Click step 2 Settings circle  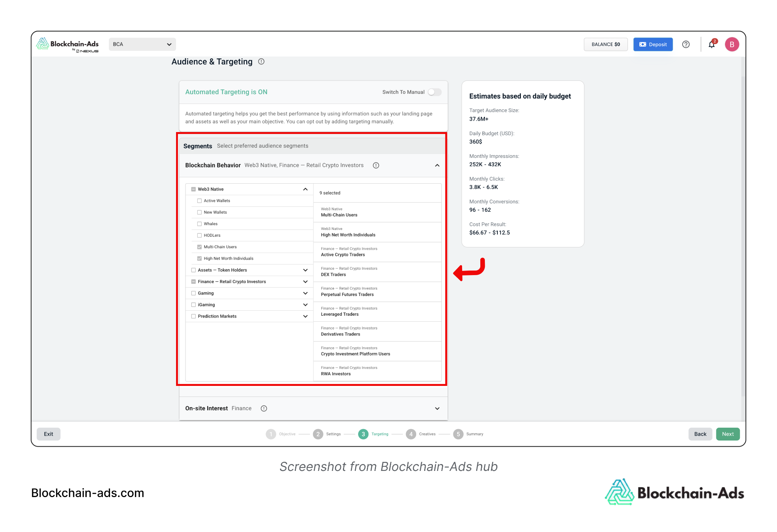click(318, 434)
